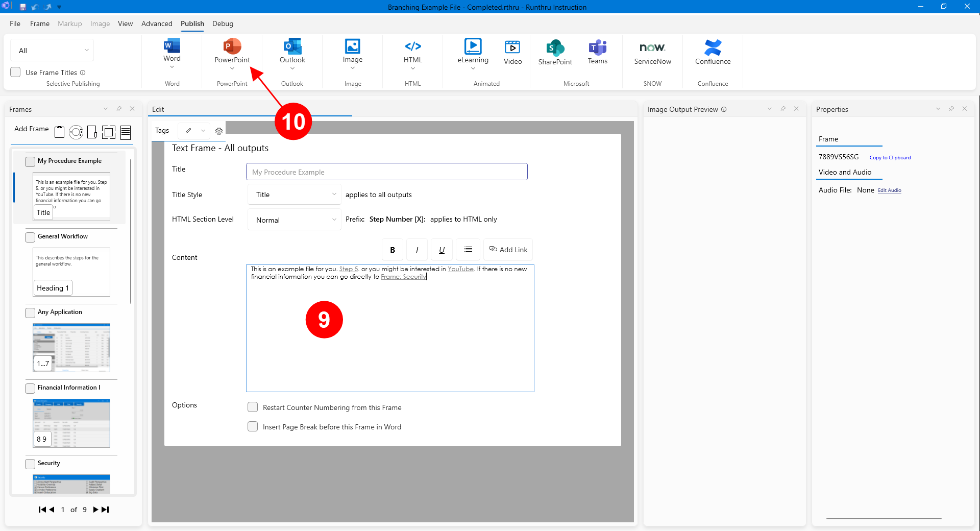Publish to Word using the Word icon
Viewport: 980px width, 531px height.
click(x=172, y=46)
